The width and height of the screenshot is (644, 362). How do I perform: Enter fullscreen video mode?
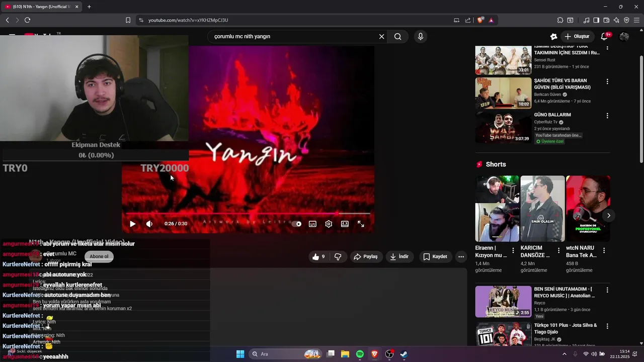(361, 224)
